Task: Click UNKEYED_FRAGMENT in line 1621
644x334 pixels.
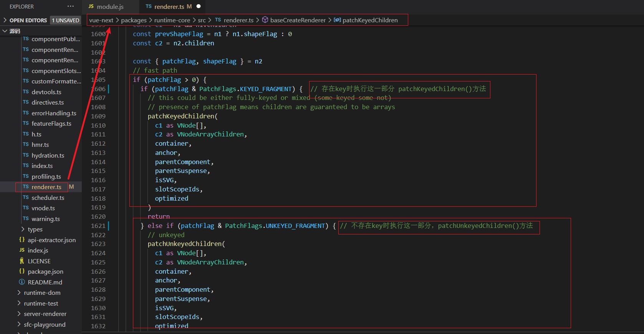Action: pos(295,226)
